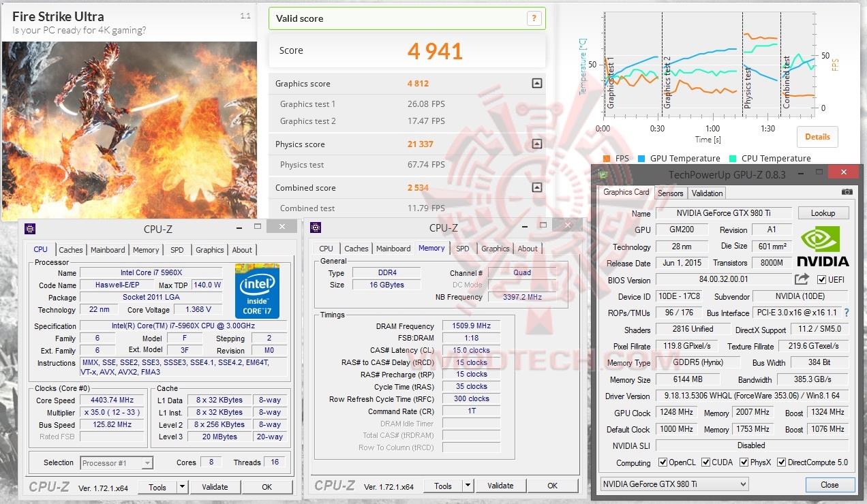
Task: Click the Intel Core i7 logo badge
Action: [257, 290]
